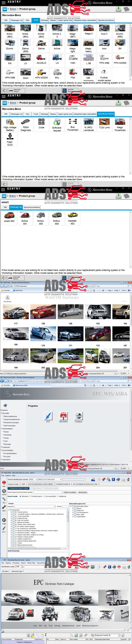Check All information types box

pos(73,506)
